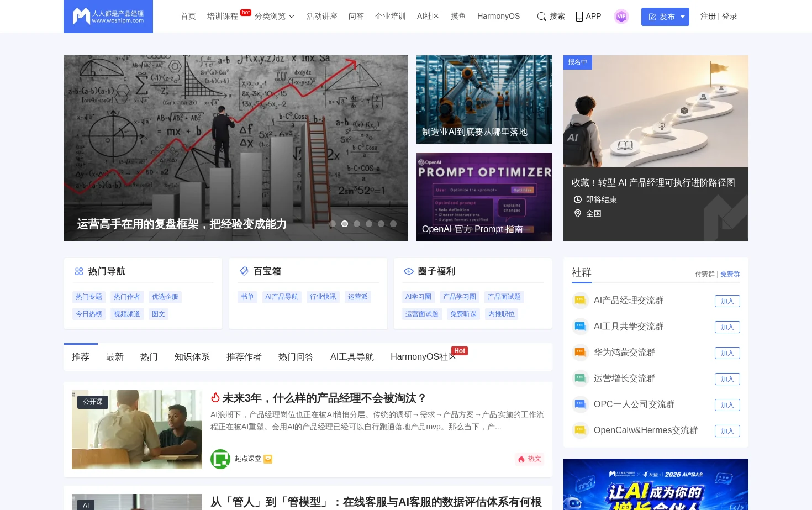Screen dimensions: 812x510
Task: Join 华为鸿蒙交流群 with 加入
Action: [x=727, y=353]
